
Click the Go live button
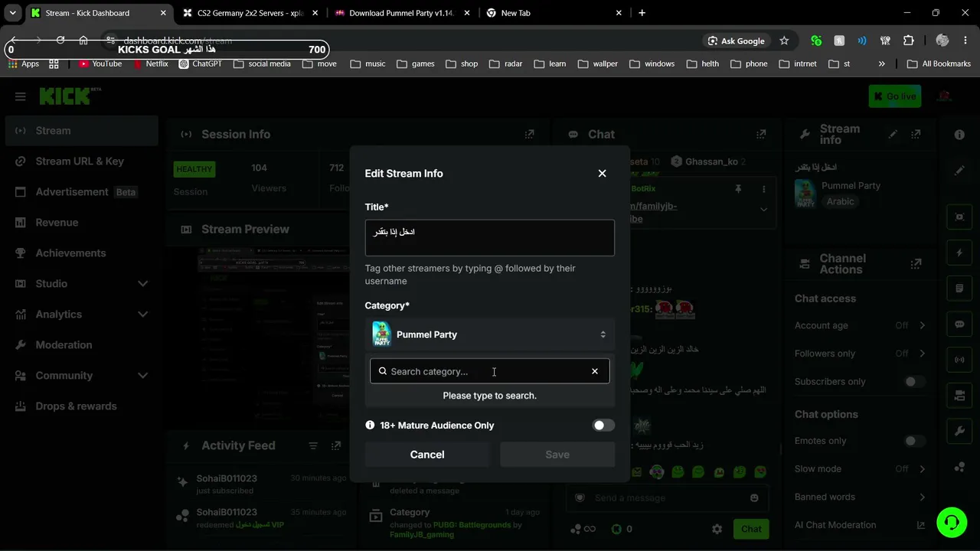click(x=895, y=96)
